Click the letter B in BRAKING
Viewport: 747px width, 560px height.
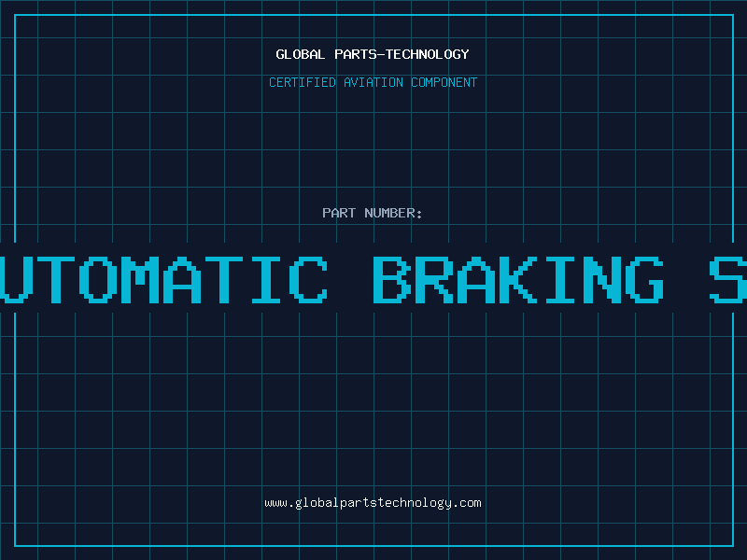pyautogui.click(x=392, y=280)
